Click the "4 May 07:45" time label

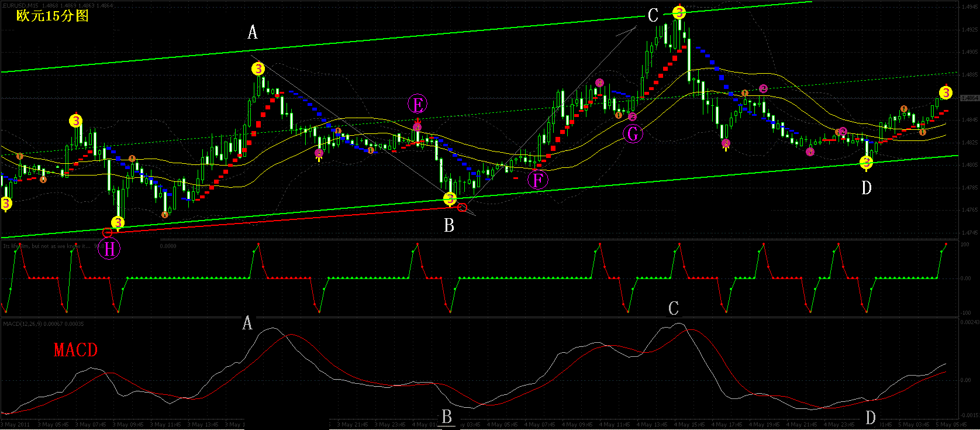pos(540,425)
